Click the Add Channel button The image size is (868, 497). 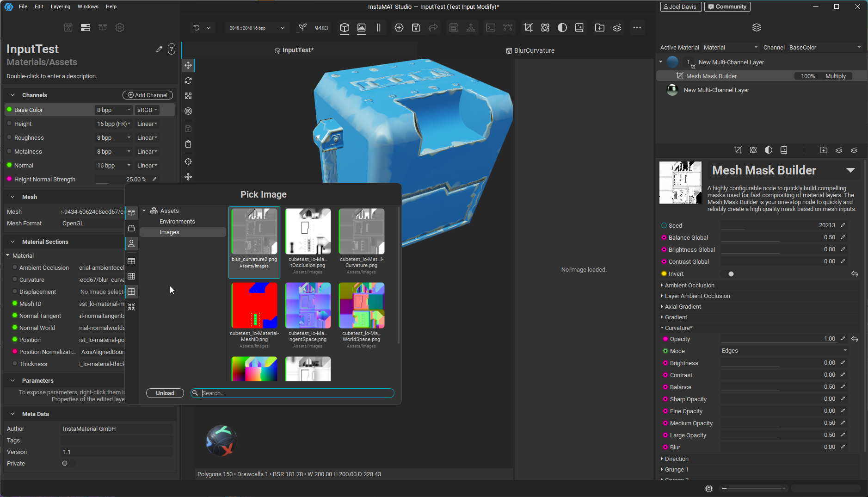tap(148, 95)
